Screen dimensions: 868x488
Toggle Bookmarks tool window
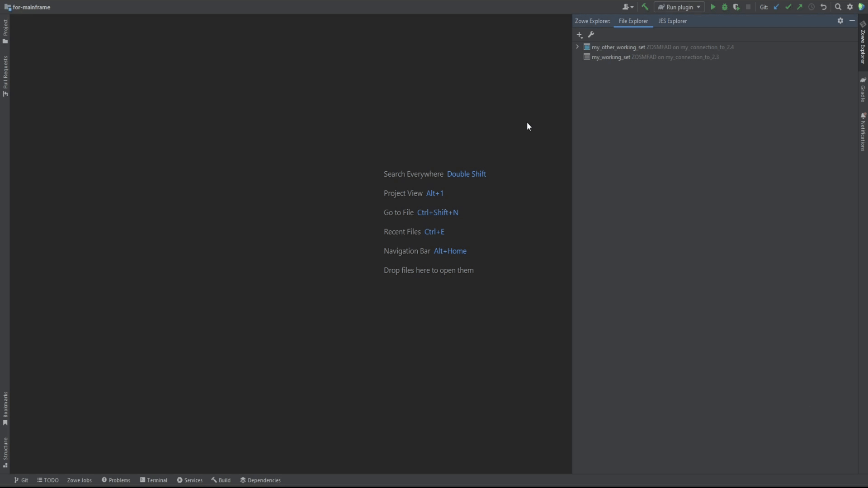5,408
